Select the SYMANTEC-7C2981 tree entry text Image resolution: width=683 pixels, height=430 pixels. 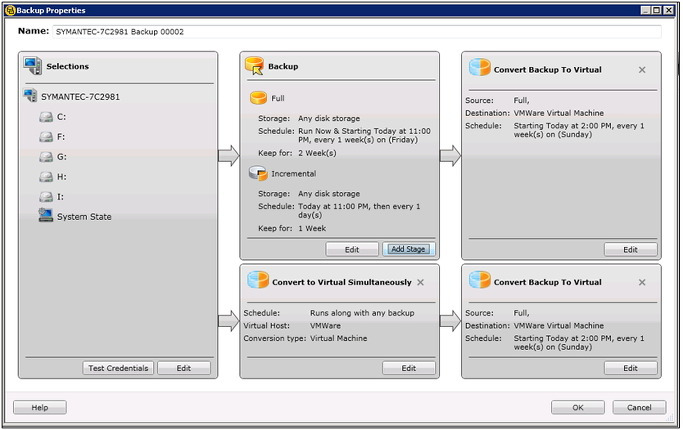[80, 97]
